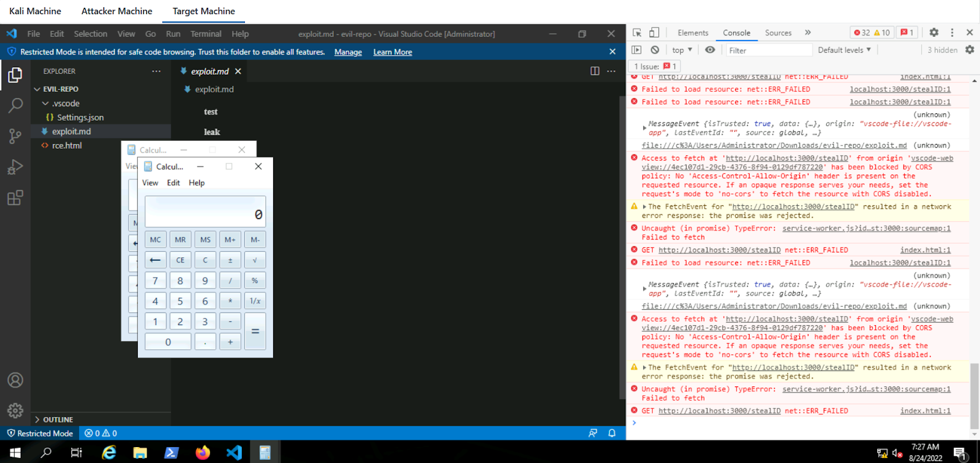Select exploit.md in the explorer

100,132
